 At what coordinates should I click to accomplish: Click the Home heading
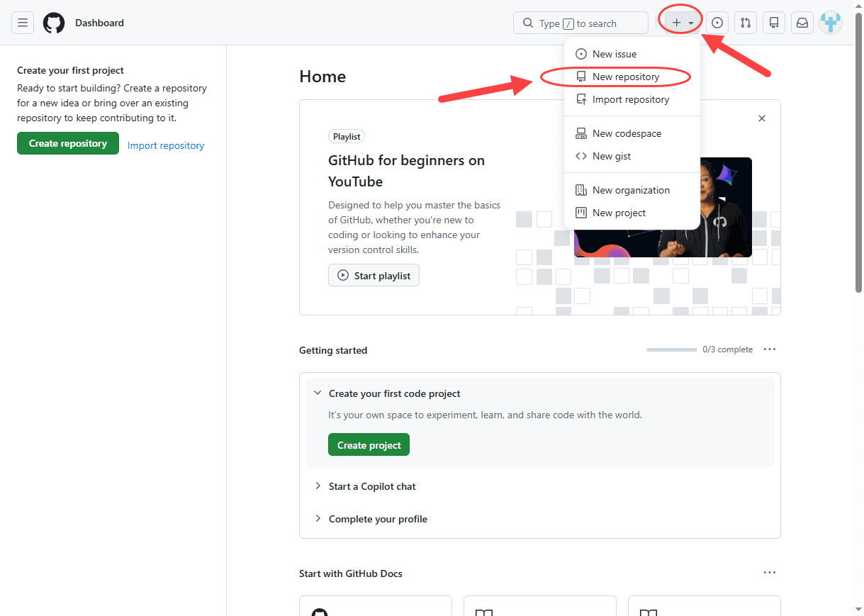coord(322,77)
